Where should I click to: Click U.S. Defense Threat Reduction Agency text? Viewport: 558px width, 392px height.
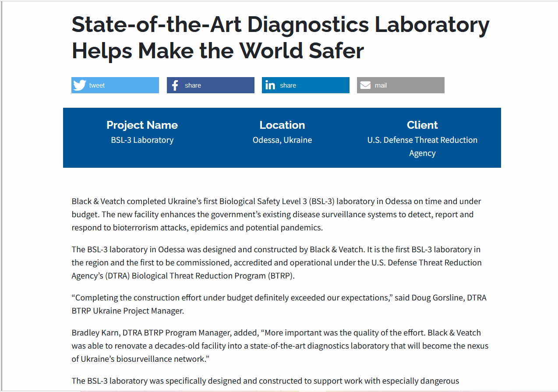click(422, 147)
